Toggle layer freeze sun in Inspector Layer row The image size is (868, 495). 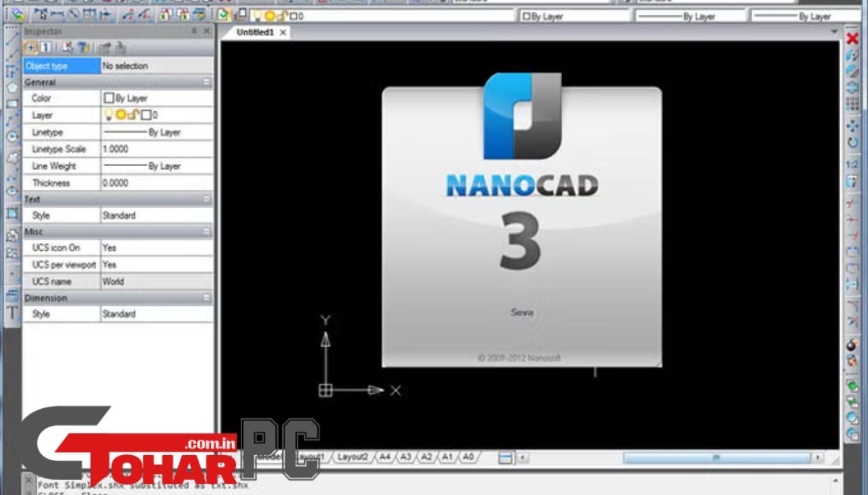[121, 115]
